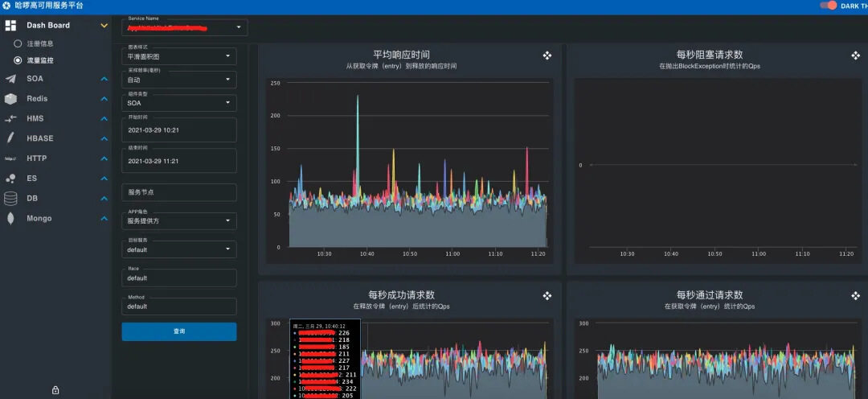Viewport: 868px width, 399px height.
Task: Click the platform logo icon in header
Action: 6,6
